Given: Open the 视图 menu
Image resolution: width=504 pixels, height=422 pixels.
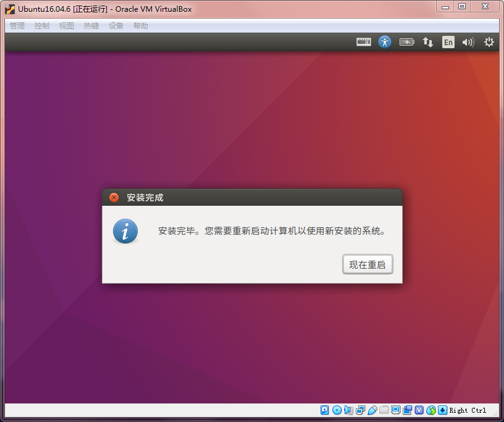Looking at the screenshot, I should pos(67,26).
